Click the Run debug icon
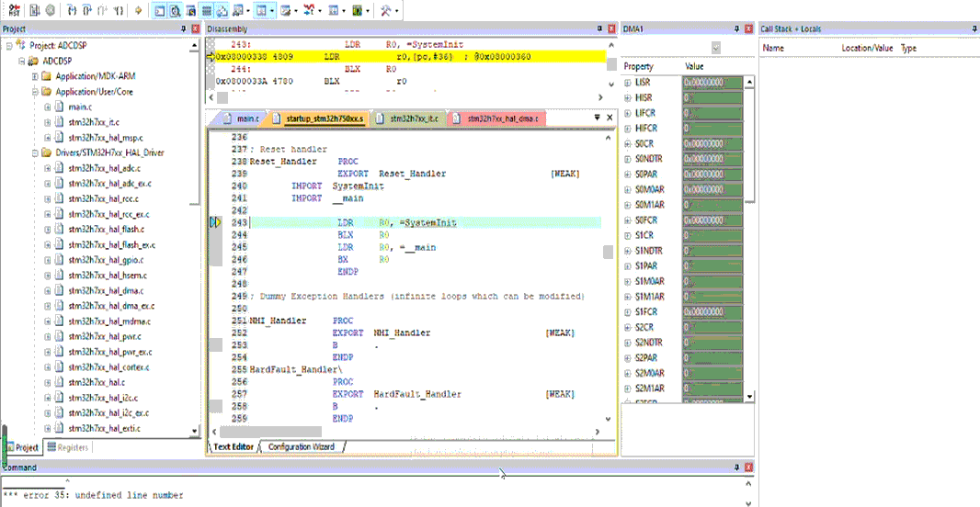The image size is (980, 507). click(x=34, y=10)
